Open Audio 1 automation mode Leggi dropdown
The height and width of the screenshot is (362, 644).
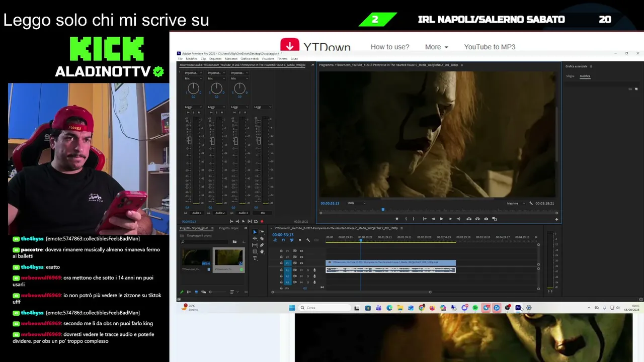(193, 107)
